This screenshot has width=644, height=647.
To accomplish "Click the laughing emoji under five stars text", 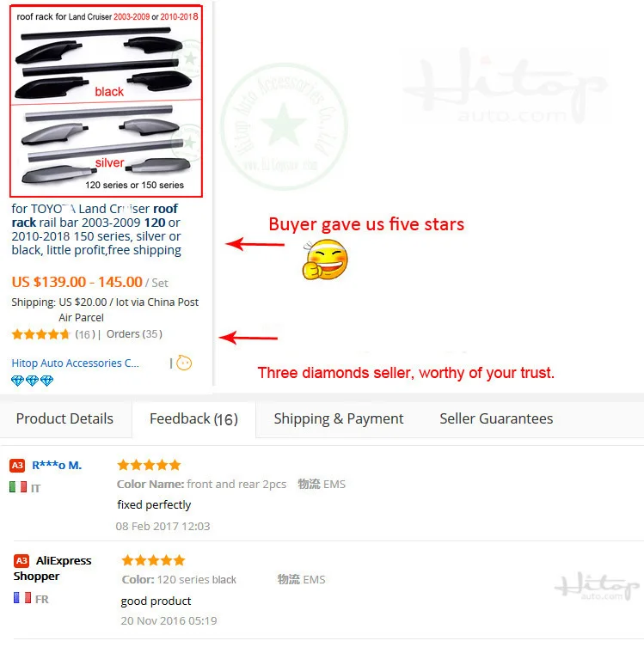I will [325, 260].
